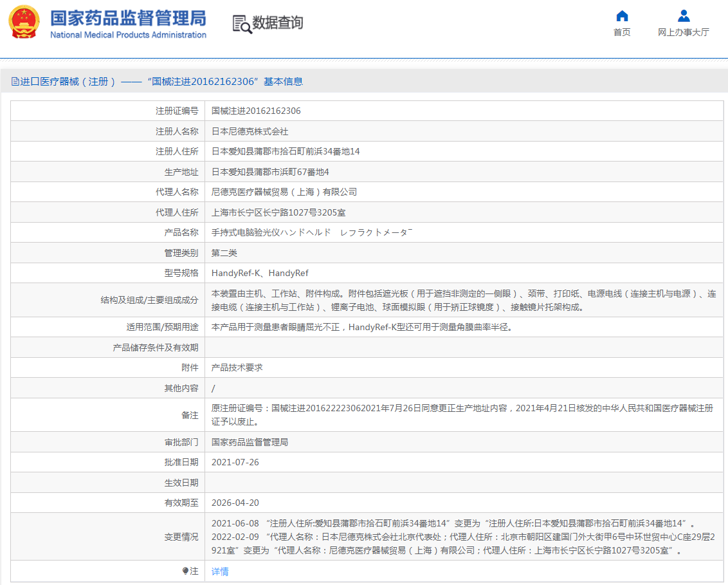This screenshot has width=728, height=585.
Task: Open the 网上办事大厅 menu entry
Action: (683, 32)
